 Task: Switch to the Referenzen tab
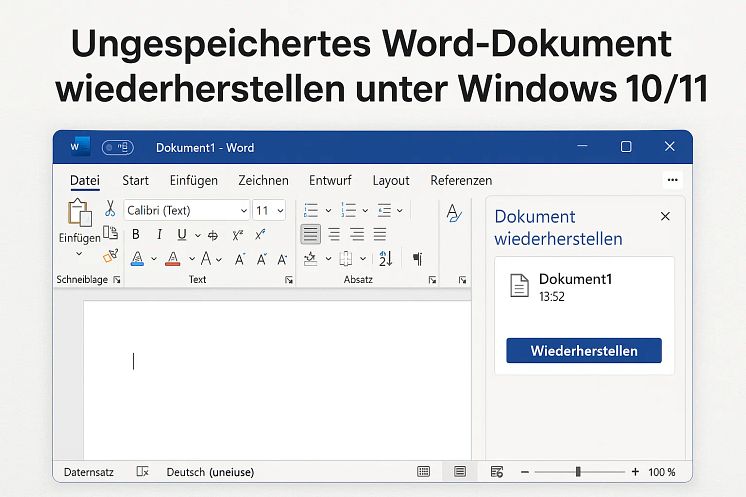point(461,181)
